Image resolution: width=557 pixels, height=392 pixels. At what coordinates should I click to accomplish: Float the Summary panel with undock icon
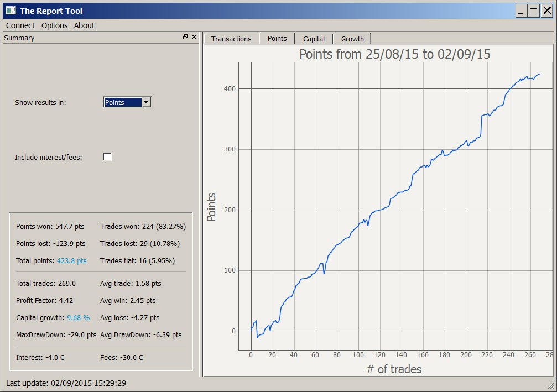pyautogui.click(x=185, y=37)
